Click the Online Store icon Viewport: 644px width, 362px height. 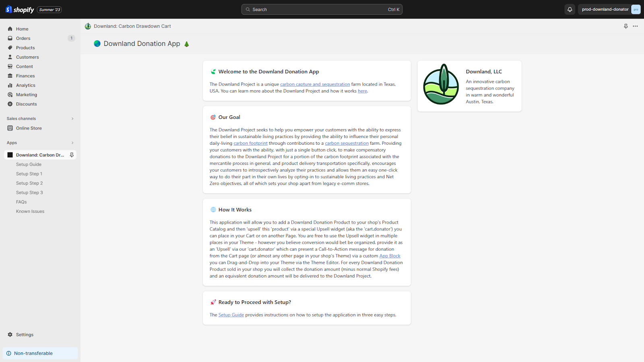tap(10, 128)
